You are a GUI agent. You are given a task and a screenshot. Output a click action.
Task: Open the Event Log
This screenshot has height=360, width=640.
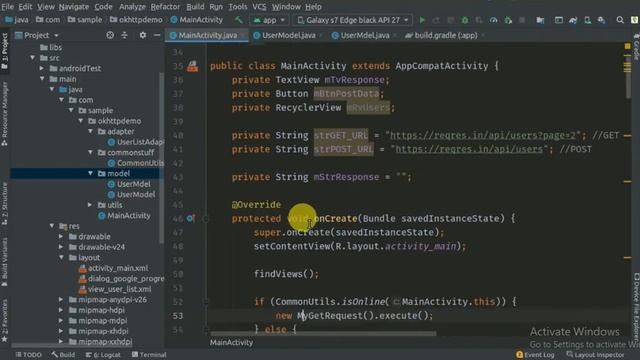535,355
